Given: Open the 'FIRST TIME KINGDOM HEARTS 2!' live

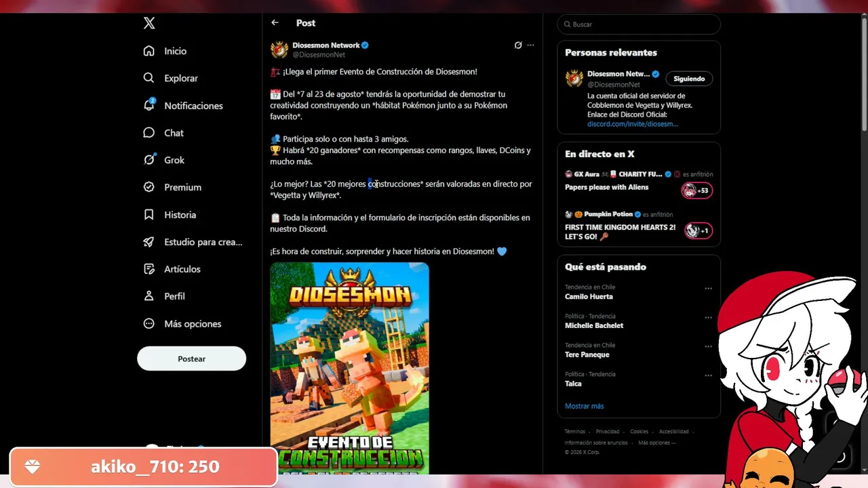Looking at the screenshot, I should [620, 232].
